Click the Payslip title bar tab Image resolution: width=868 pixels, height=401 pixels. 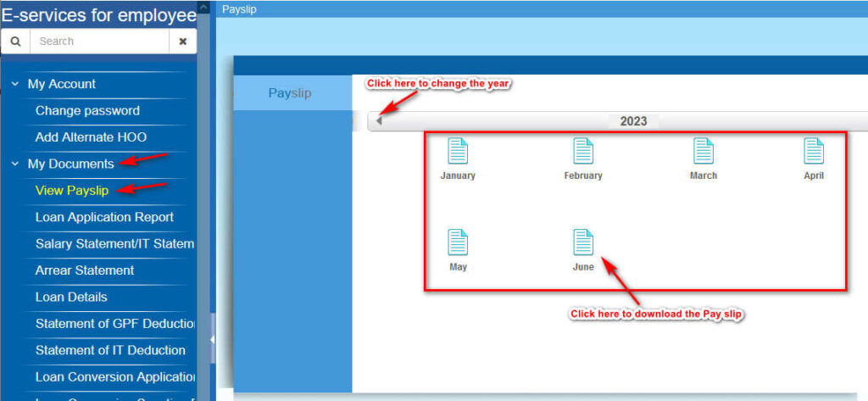[239, 9]
